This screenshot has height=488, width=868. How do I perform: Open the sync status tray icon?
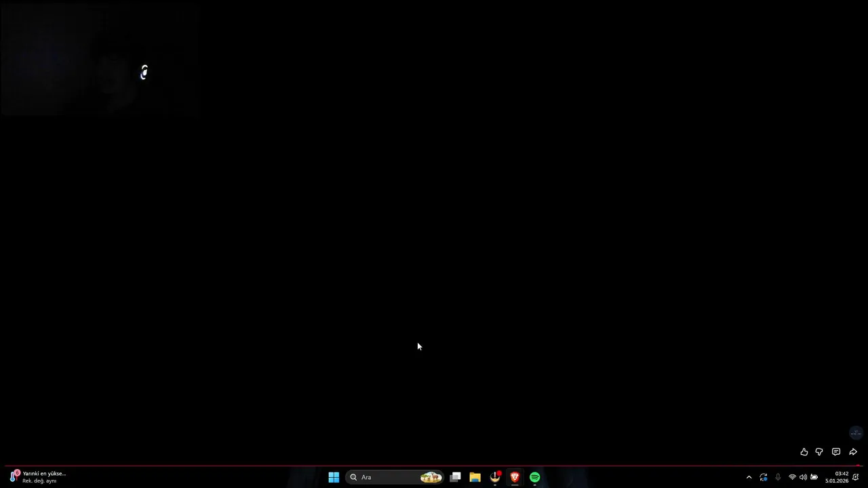(x=764, y=477)
